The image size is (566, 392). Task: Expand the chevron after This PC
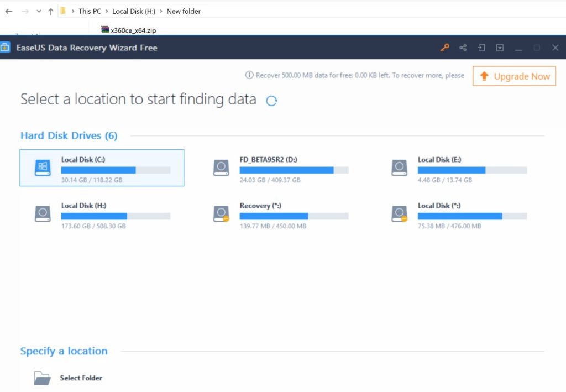pos(107,11)
